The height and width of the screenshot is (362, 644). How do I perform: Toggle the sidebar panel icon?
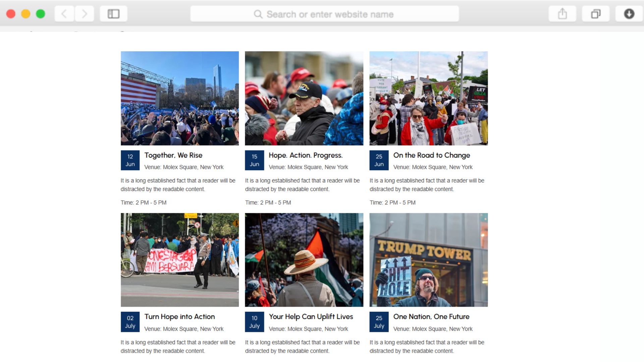[x=113, y=14]
